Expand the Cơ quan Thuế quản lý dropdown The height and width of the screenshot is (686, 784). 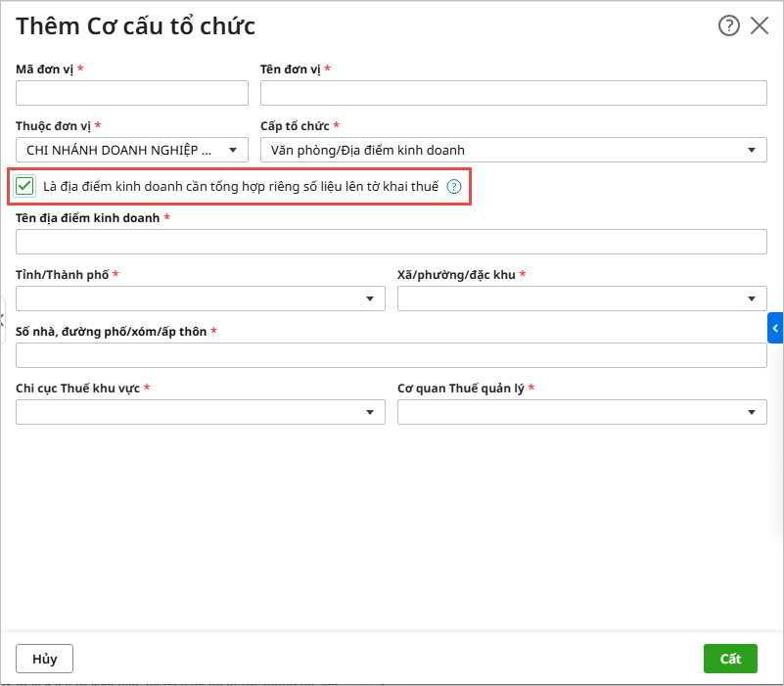[751, 413]
